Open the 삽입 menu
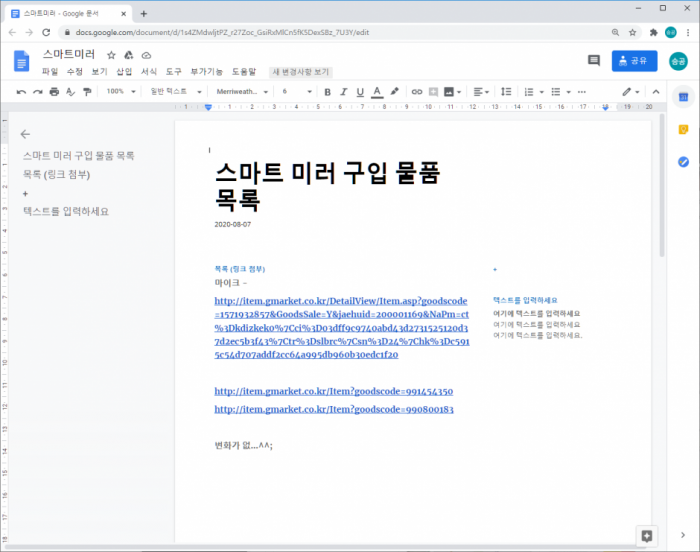 coord(124,72)
